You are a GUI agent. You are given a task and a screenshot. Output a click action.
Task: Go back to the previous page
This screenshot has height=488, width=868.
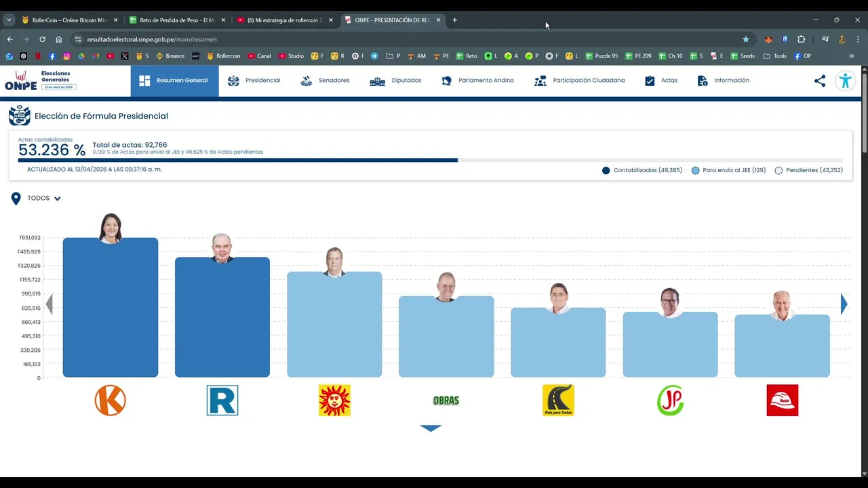(x=10, y=39)
